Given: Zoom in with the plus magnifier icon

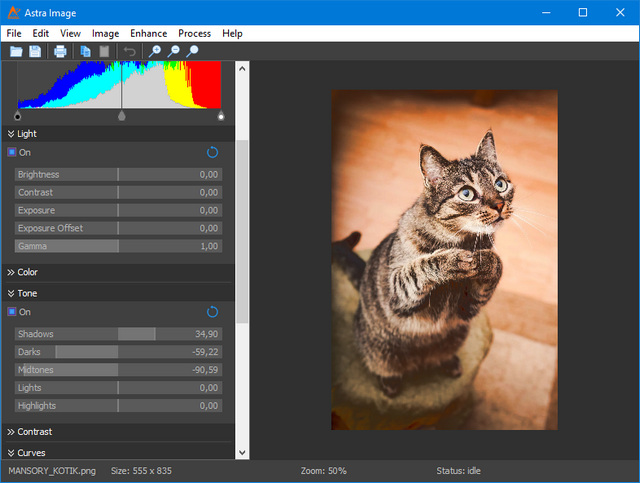Looking at the screenshot, I should click(155, 51).
